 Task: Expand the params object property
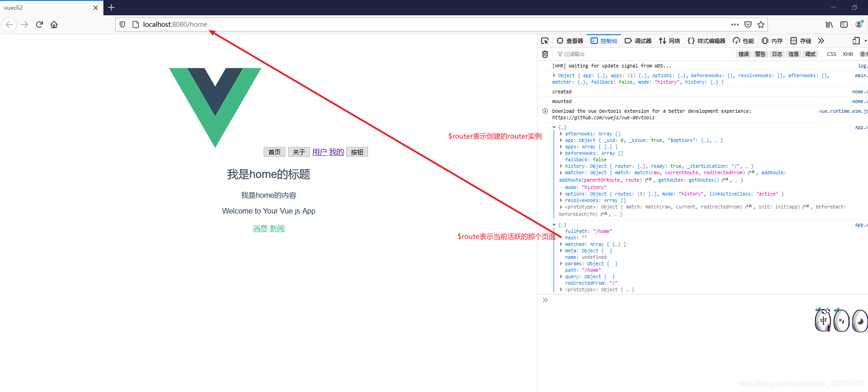tap(561, 263)
